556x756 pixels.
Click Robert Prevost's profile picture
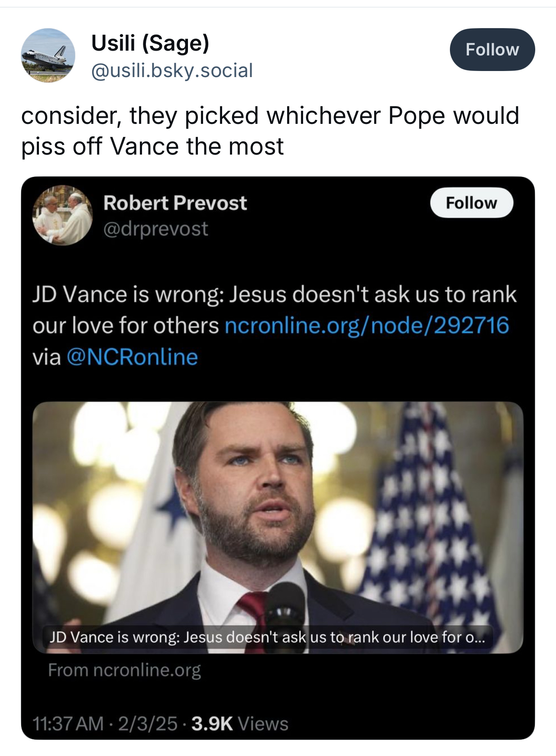tap(62, 215)
